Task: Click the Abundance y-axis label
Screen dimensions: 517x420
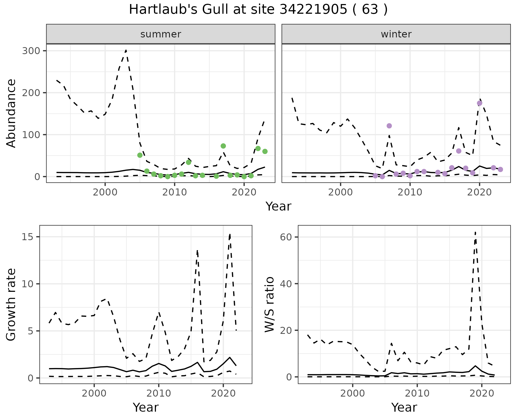Action: 11,113
